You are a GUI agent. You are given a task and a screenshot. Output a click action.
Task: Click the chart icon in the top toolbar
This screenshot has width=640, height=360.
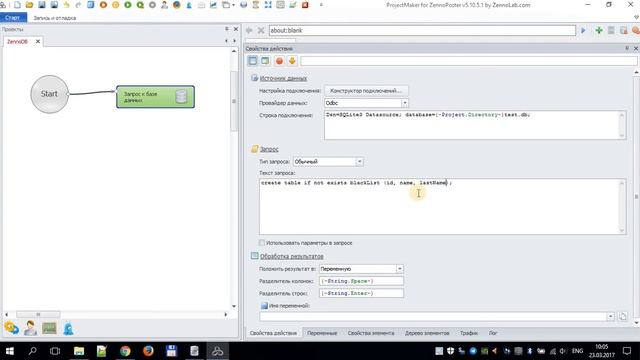point(213,5)
